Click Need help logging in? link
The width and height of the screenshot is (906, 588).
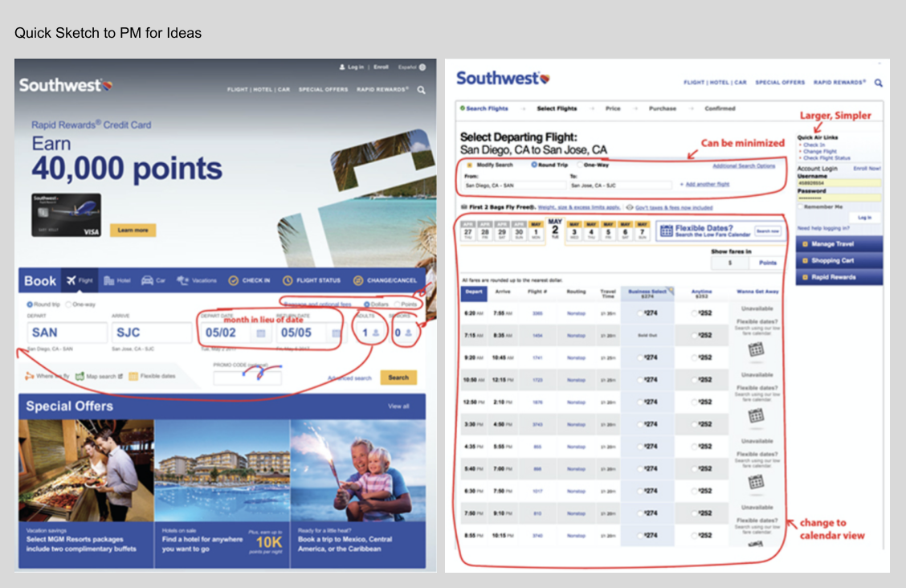point(823,229)
